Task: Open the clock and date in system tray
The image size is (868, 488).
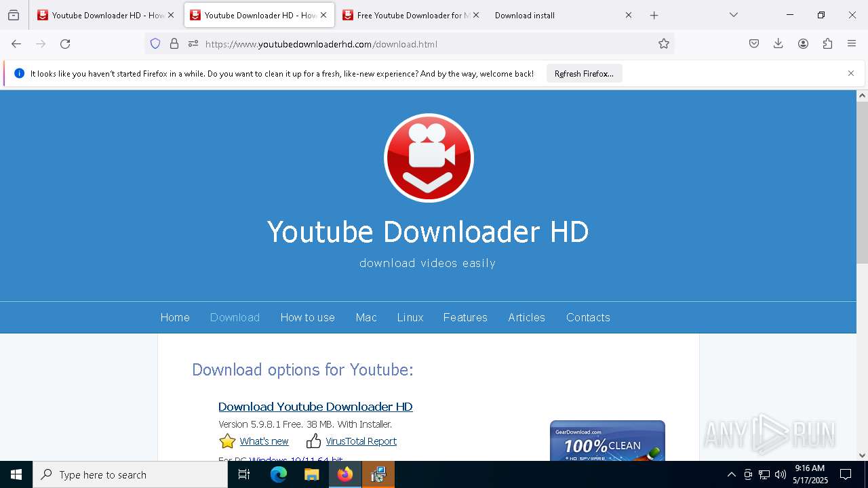Action: [810, 474]
